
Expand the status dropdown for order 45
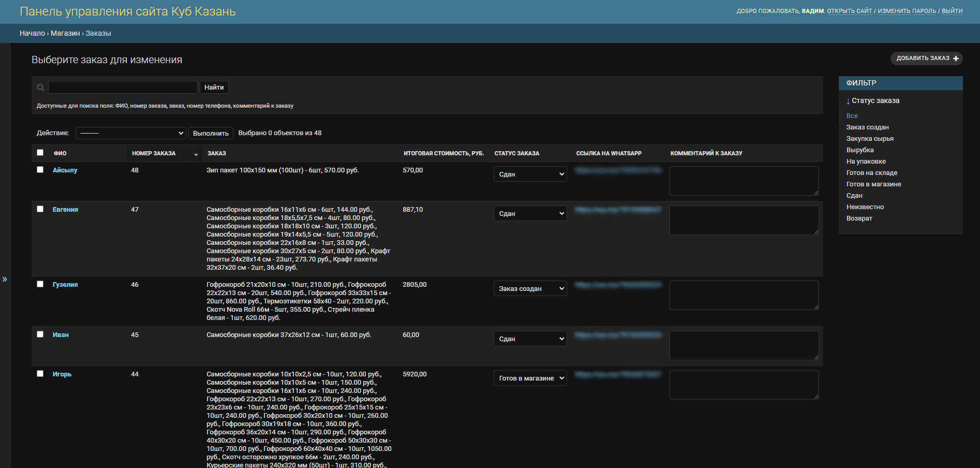coord(530,339)
